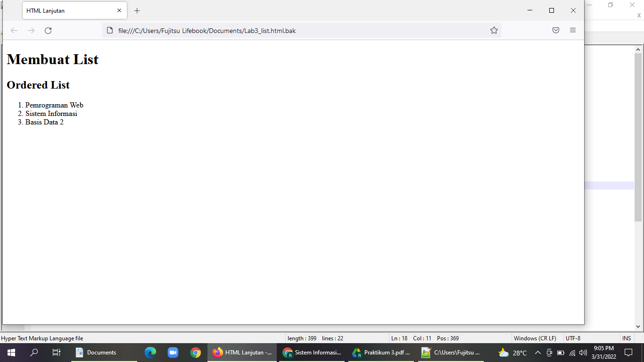The height and width of the screenshot is (362, 644).
Task: Bookmark this page with the star
Action: (x=494, y=31)
